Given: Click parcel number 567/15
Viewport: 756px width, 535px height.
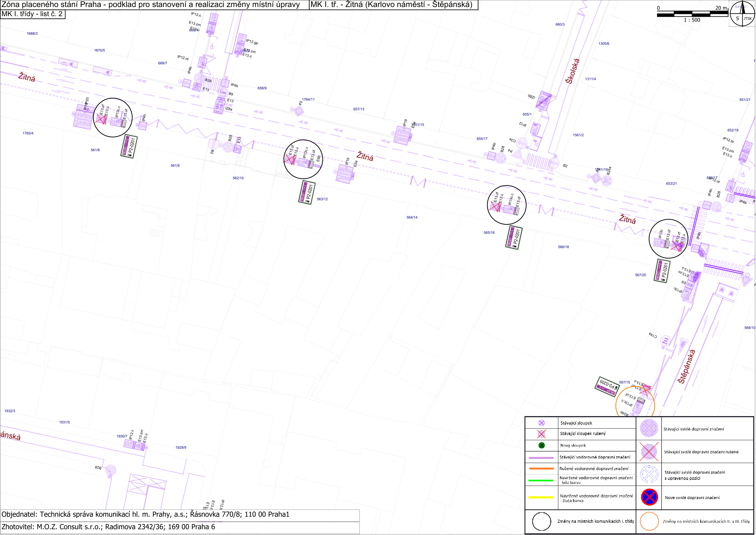Looking at the screenshot, I should coord(624,382).
